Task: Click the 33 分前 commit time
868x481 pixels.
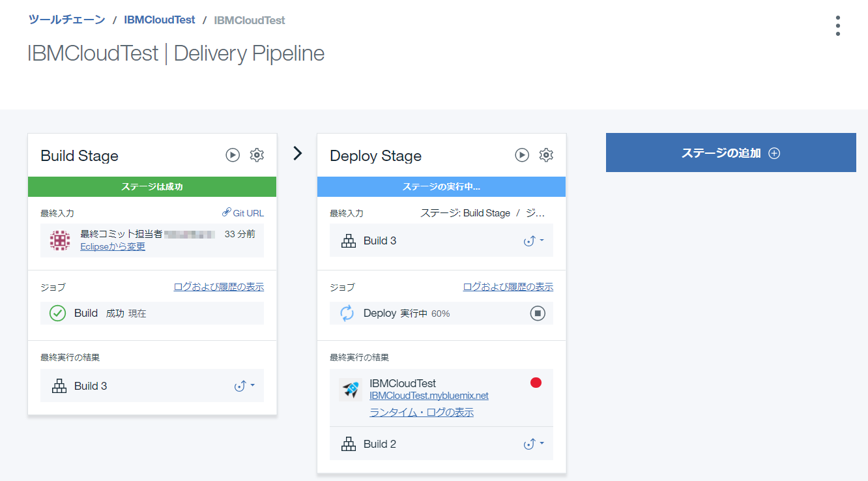Action: click(x=240, y=234)
